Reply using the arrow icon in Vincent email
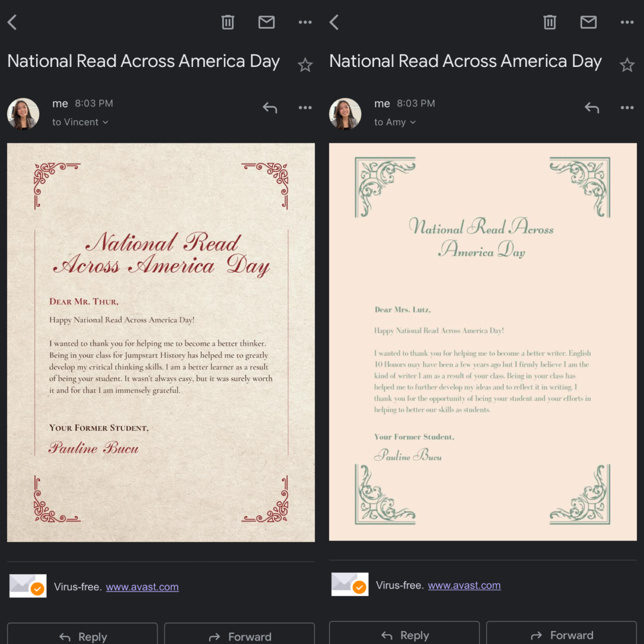Screen dimensions: 644x644 coord(270,107)
